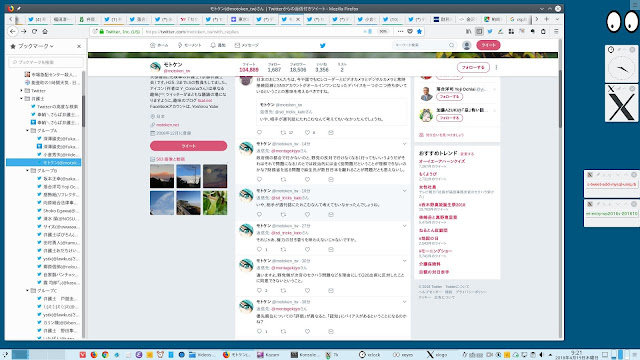The width and height of the screenshot is (640, 360).
Task: Click the bookmarks sidebar search field
Action: tap(46, 62)
